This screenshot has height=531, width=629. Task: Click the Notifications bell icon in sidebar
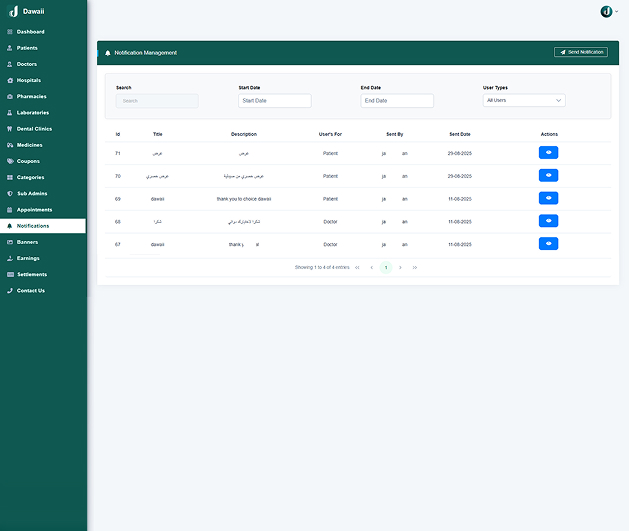tap(10, 226)
